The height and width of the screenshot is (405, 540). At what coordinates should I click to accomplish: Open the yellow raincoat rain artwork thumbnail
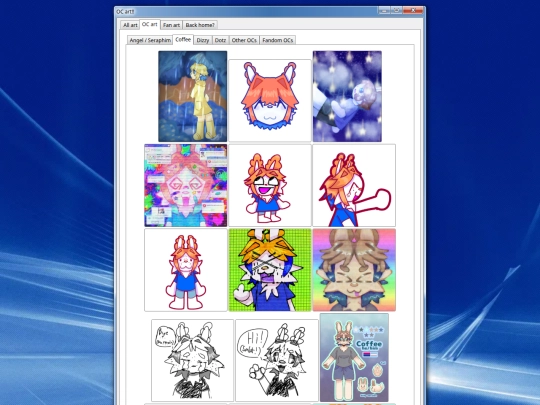click(193, 96)
